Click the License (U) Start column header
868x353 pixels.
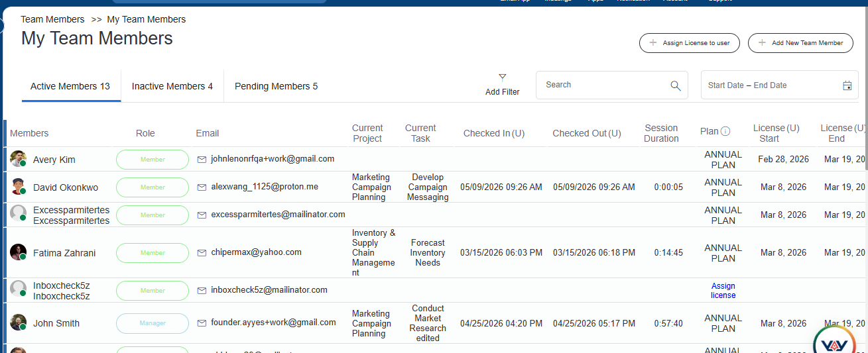[x=776, y=133]
